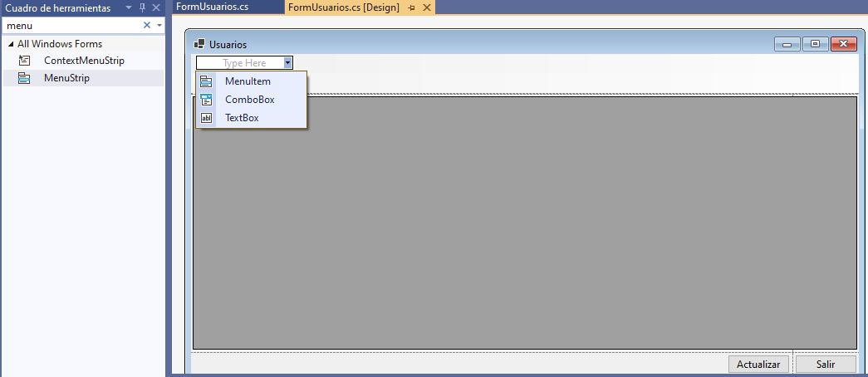
Task: Select the gray grid area of form
Action: 525,223
